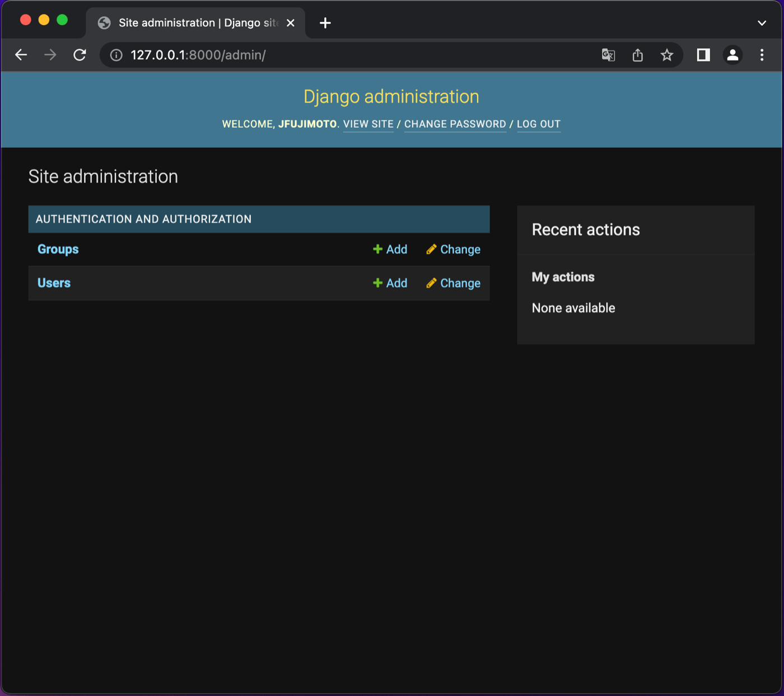This screenshot has height=696, width=784.
Task: Open the Chrome three-dot menu
Action: point(762,55)
